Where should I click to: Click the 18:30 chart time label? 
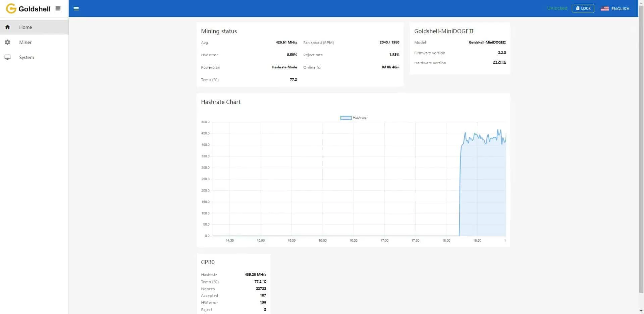(x=477, y=241)
